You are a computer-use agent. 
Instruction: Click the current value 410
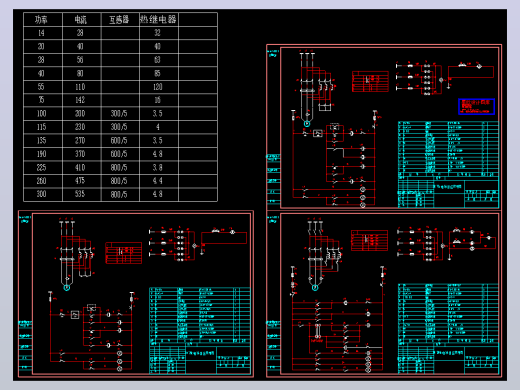pyautogui.click(x=80, y=167)
